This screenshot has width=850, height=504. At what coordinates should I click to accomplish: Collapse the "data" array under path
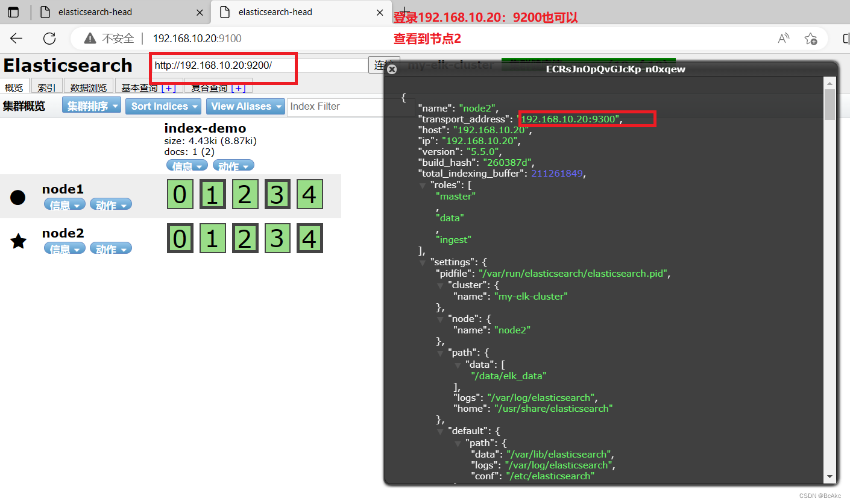click(459, 365)
